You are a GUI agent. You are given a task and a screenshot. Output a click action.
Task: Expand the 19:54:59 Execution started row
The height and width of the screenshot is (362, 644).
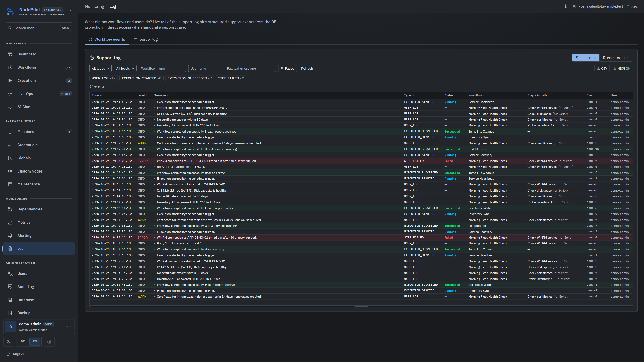point(155,102)
